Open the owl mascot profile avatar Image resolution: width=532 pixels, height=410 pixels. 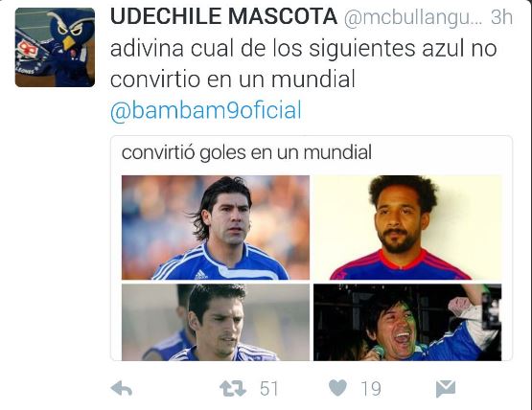55,47
